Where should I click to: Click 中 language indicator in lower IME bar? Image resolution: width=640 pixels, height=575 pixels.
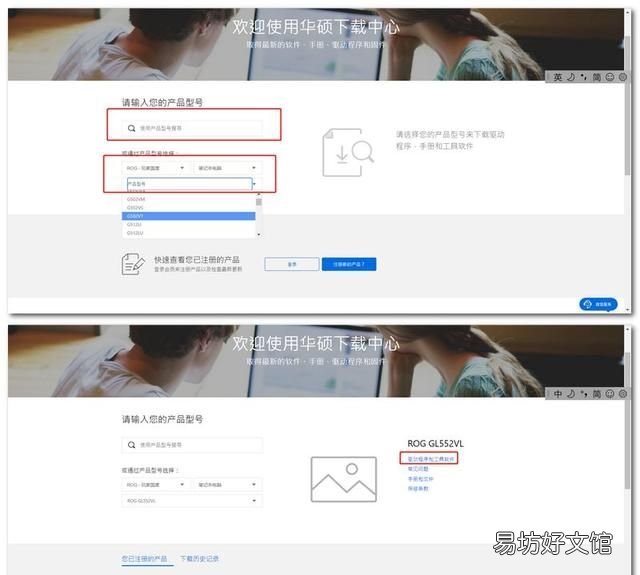[558, 394]
